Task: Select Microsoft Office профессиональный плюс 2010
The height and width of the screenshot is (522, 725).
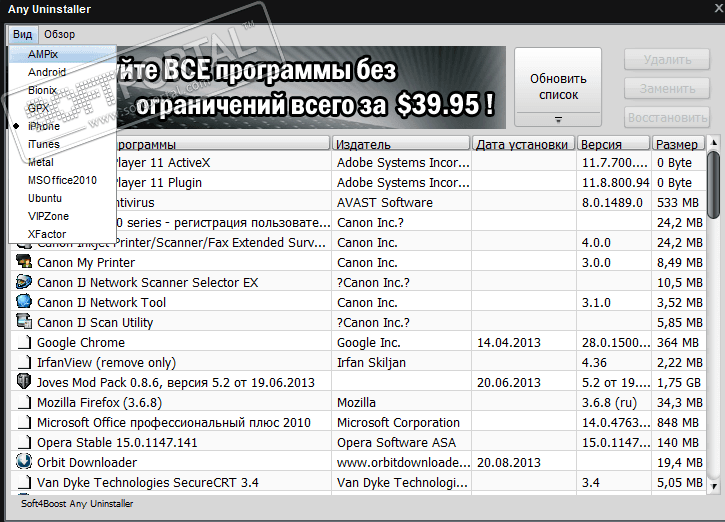Action: [x=358, y=423]
